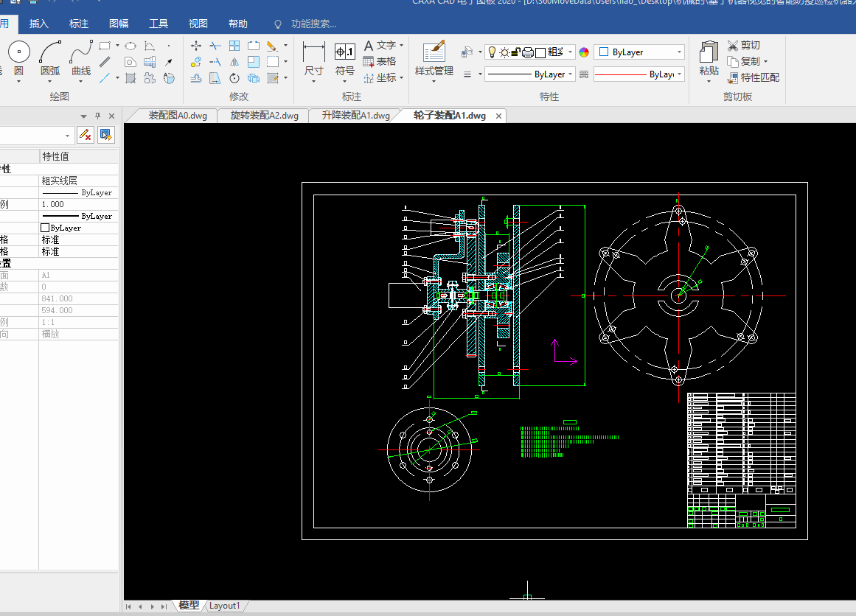Viewport: 856px width, 616px height.
Task: Select the Rectangle drawing tool
Action: 105,46
